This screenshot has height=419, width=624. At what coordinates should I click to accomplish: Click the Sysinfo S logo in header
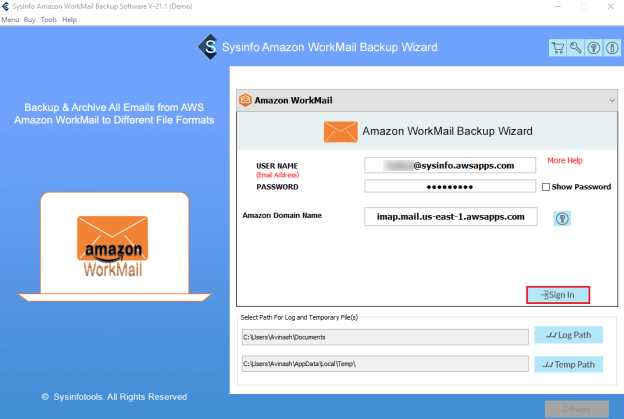tap(208, 47)
